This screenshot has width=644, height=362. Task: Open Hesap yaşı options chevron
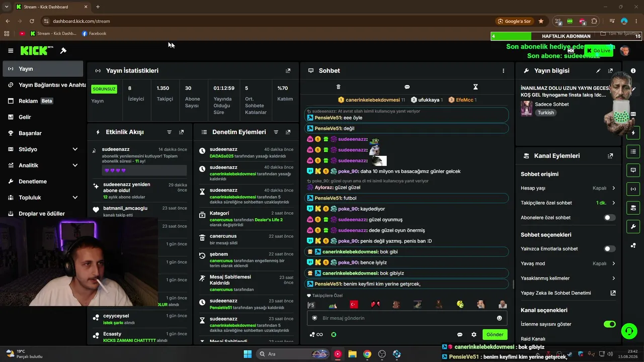click(613, 189)
